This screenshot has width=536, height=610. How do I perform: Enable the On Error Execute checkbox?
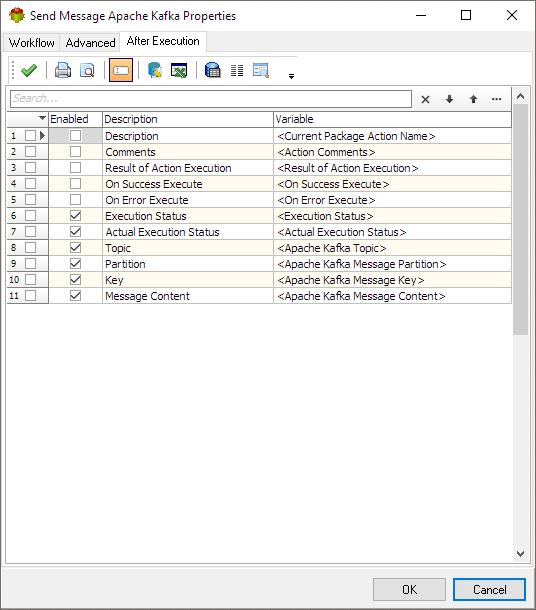point(75,199)
